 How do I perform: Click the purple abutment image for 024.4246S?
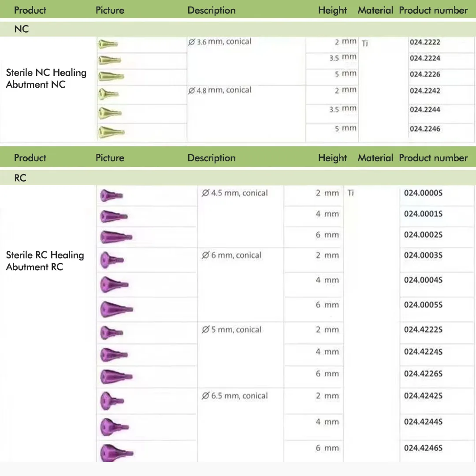pos(117,453)
